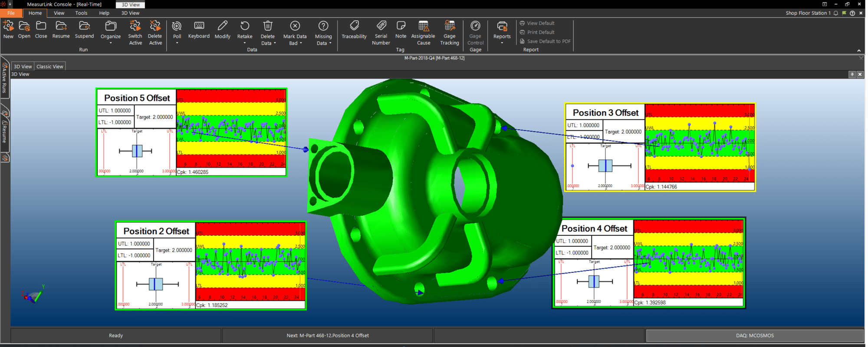Image resolution: width=868 pixels, height=347 pixels.
Task: Click the Traceability tag icon
Action: (354, 30)
